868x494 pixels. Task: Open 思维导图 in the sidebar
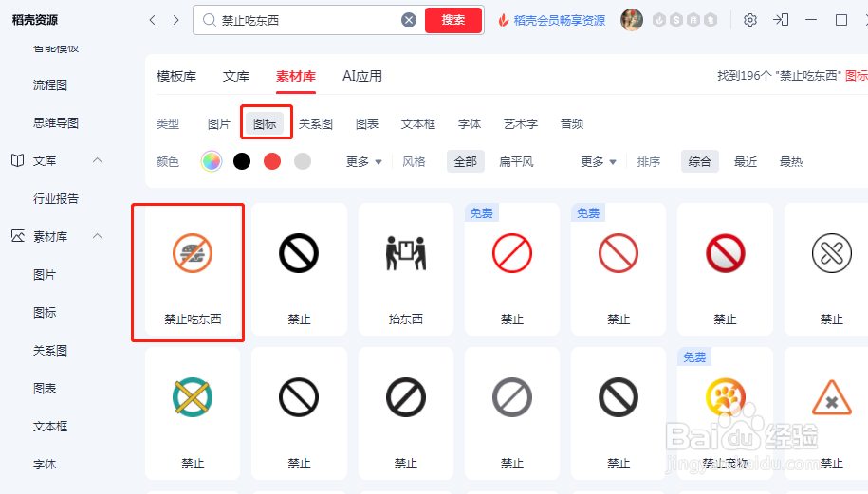pos(56,123)
